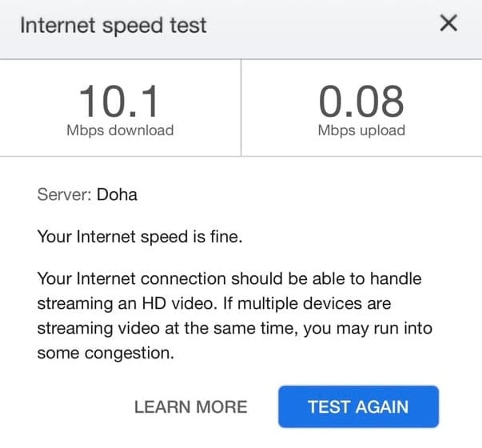
Task: Click the words 'you may run into'
Action: coord(368,329)
